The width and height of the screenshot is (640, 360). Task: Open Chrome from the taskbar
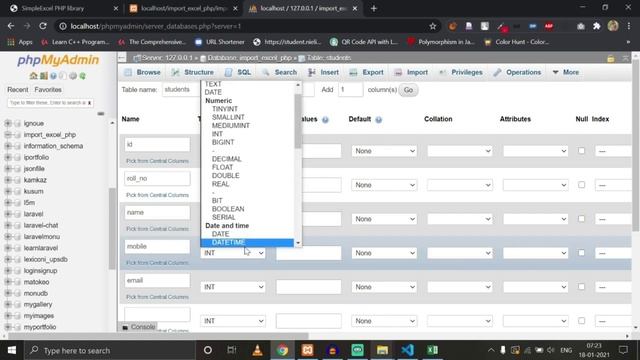282,350
